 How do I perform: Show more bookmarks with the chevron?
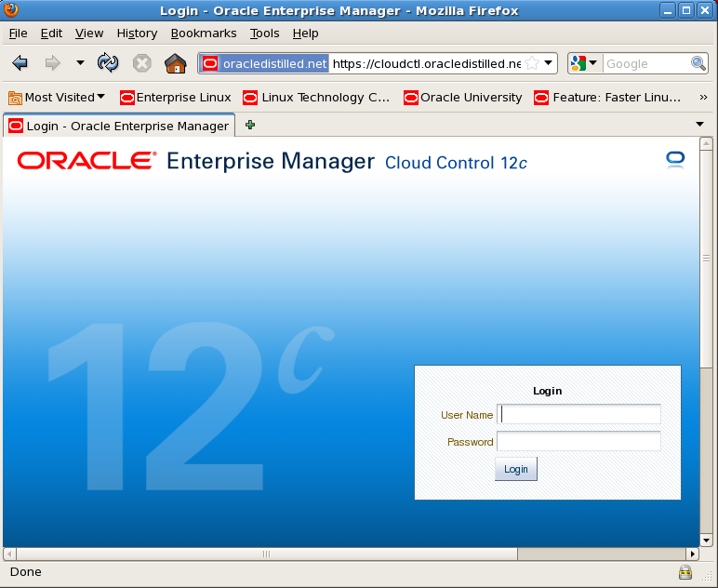pyautogui.click(x=703, y=98)
